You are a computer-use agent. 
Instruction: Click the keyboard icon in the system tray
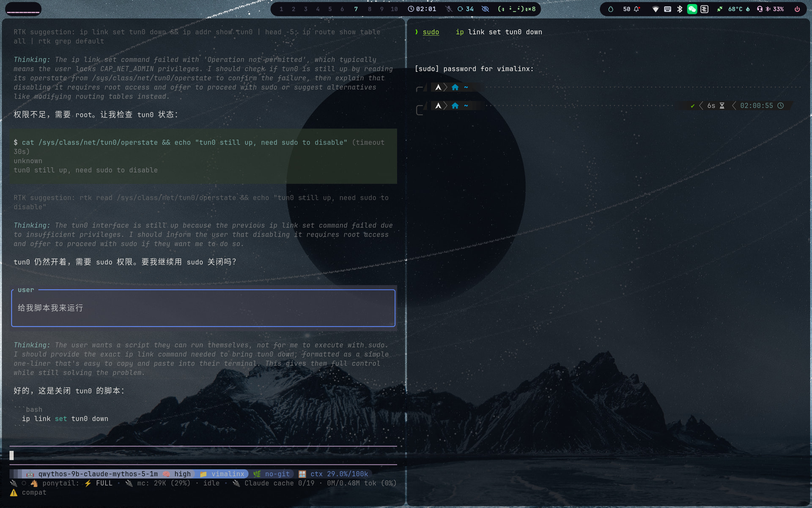668,9
